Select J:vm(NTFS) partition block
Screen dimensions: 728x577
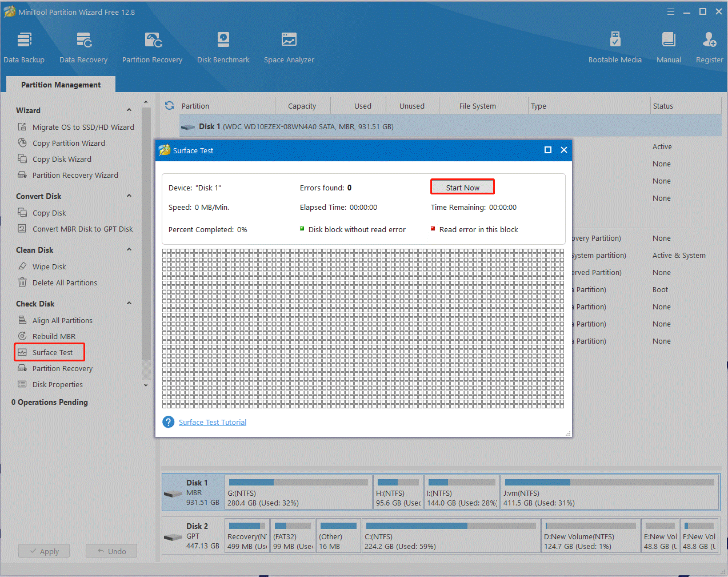coord(609,492)
